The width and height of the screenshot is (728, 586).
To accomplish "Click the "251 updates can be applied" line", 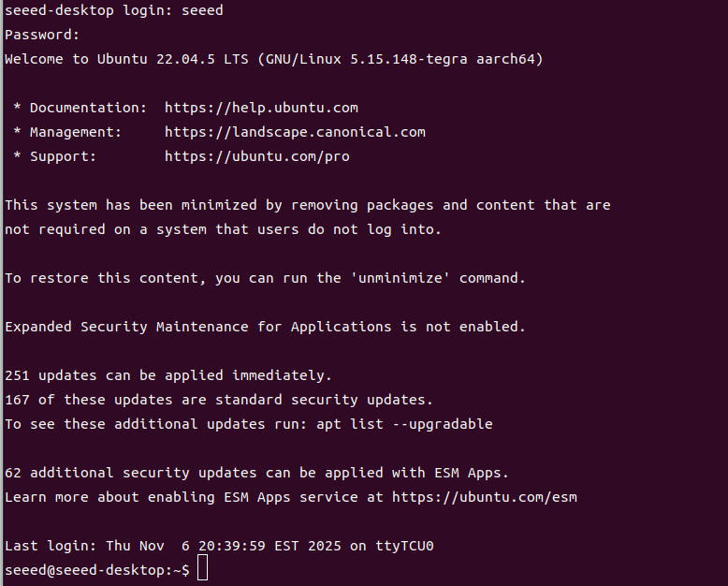I will point(168,375).
